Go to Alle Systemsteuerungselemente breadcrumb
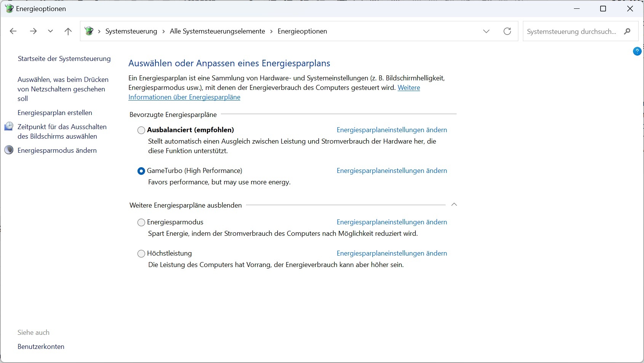 click(x=217, y=31)
